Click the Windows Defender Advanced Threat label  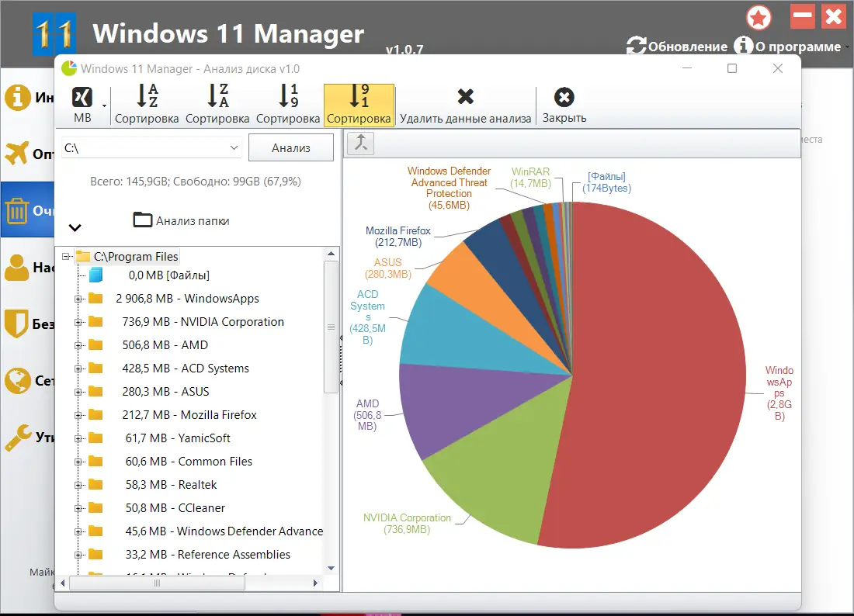(449, 188)
